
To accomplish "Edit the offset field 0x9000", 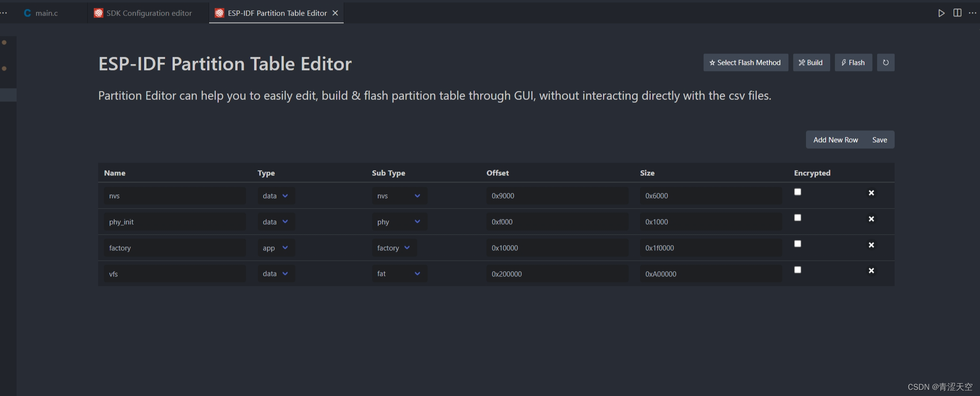I will pyautogui.click(x=557, y=196).
